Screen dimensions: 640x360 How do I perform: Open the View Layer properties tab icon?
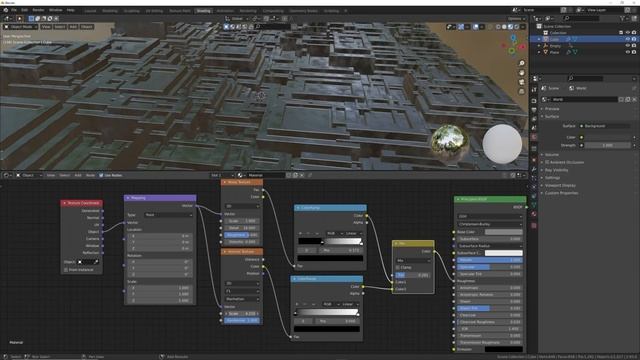coord(534,119)
